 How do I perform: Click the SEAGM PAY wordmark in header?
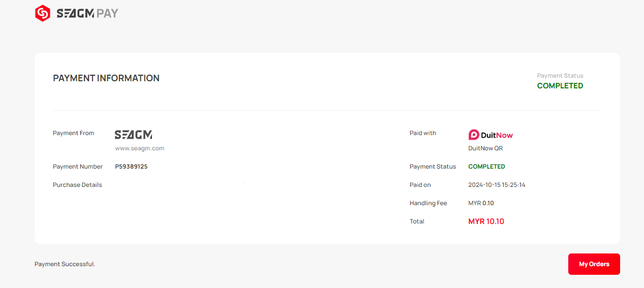(87, 14)
